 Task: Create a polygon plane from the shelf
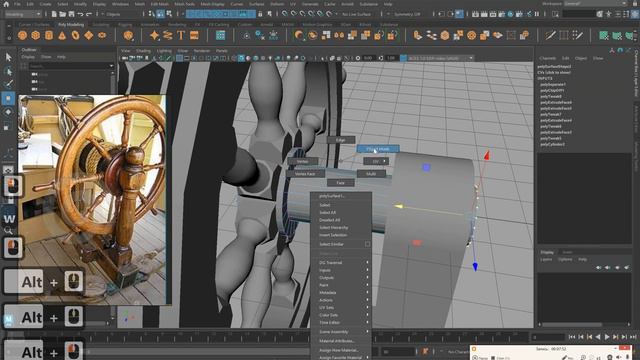(x=89, y=36)
